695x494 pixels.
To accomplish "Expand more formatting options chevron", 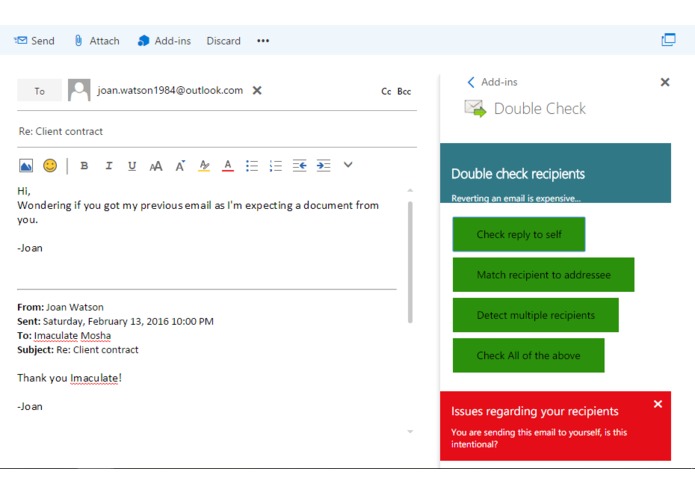I will (348, 165).
